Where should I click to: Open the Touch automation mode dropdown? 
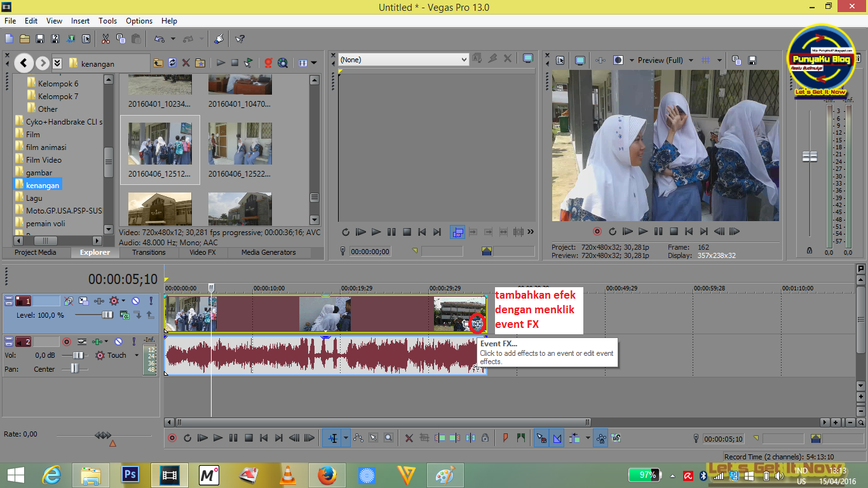point(137,355)
